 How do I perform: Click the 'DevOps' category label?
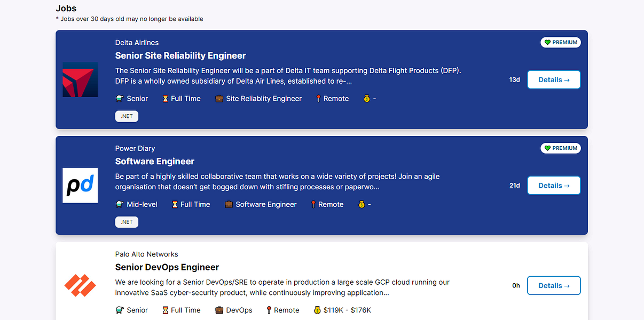point(239,310)
